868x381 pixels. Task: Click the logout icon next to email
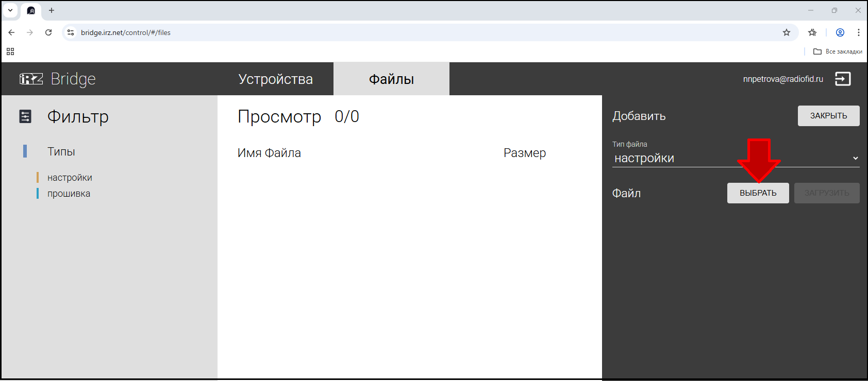pyautogui.click(x=843, y=79)
